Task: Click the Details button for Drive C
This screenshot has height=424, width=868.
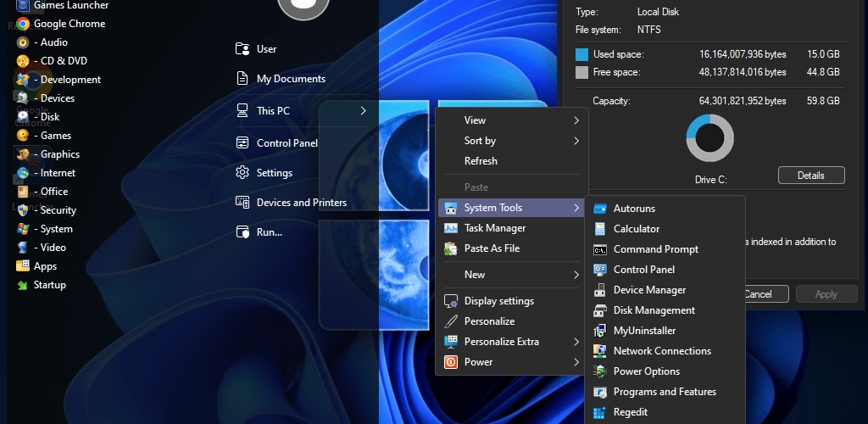Action: click(811, 176)
